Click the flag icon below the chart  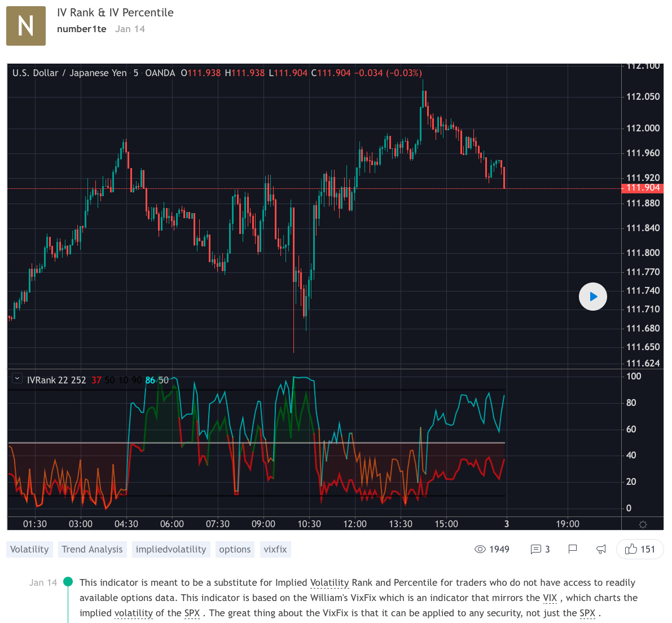(573, 549)
